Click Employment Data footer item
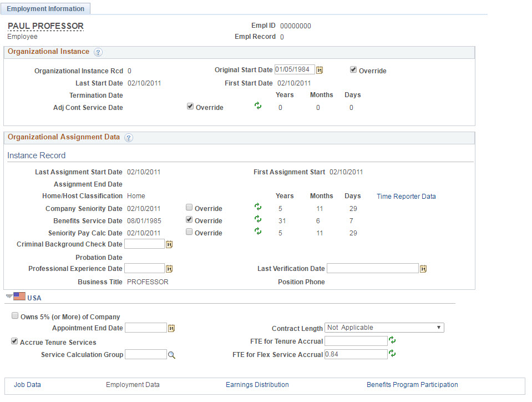Viewport: 532px width, 402px height. click(x=133, y=385)
